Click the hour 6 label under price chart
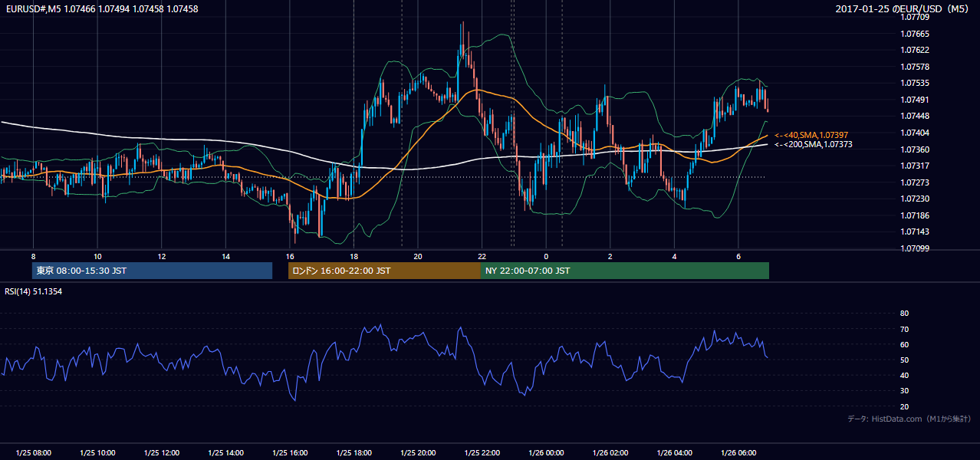The image size is (980, 460). tap(738, 256)
